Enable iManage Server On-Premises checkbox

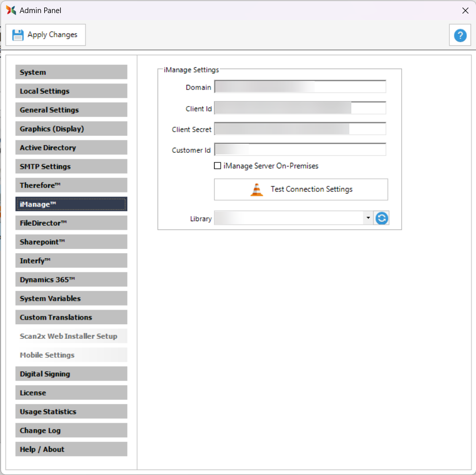[x=218, y=166]
